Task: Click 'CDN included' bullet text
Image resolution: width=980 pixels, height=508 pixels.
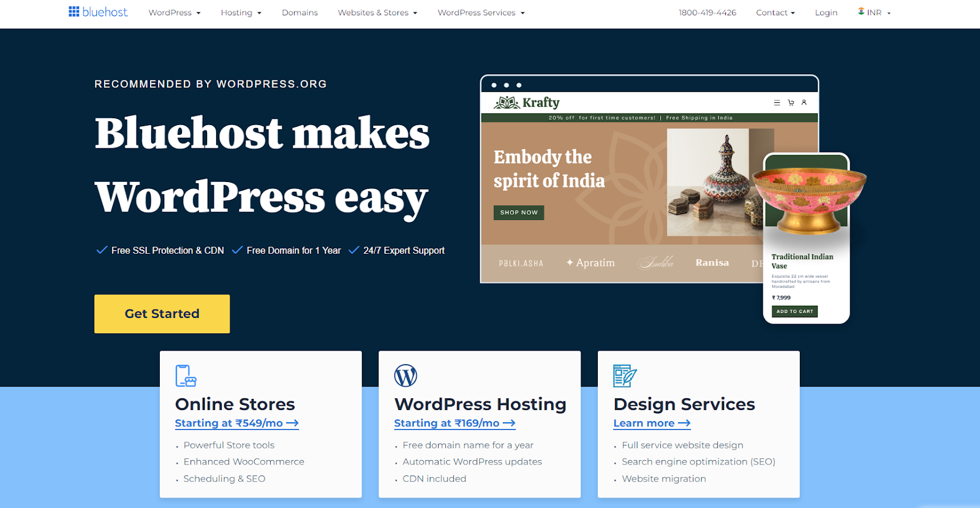Action: 434,479
